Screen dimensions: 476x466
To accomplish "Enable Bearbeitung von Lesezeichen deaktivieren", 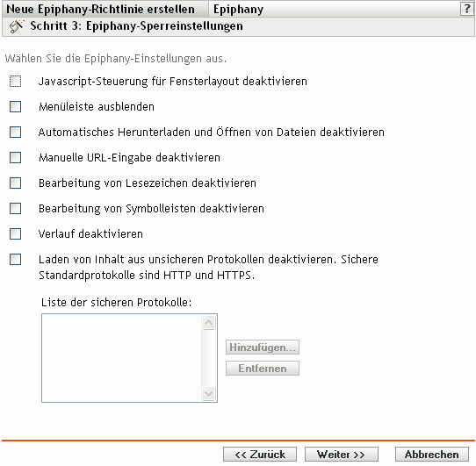I will 15,183.
